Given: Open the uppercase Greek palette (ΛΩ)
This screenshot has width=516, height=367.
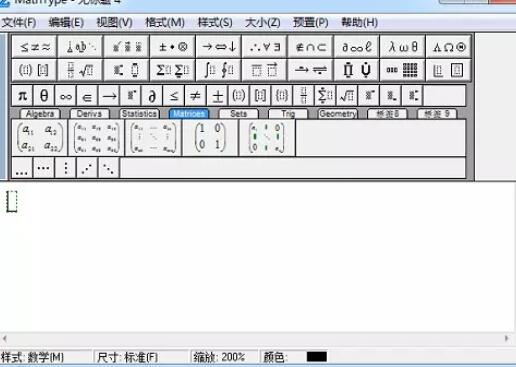Looking at the screenshot, I should tap(449, 47).
